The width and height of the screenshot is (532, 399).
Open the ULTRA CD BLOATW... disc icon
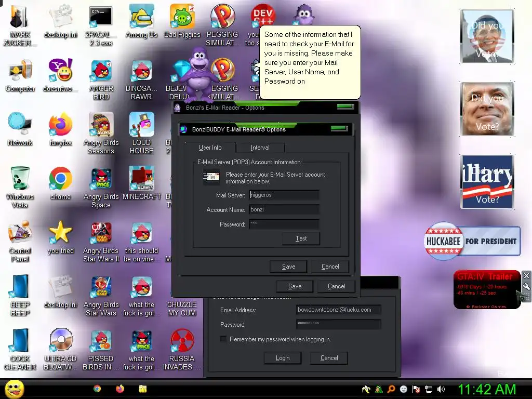[60, 350]
